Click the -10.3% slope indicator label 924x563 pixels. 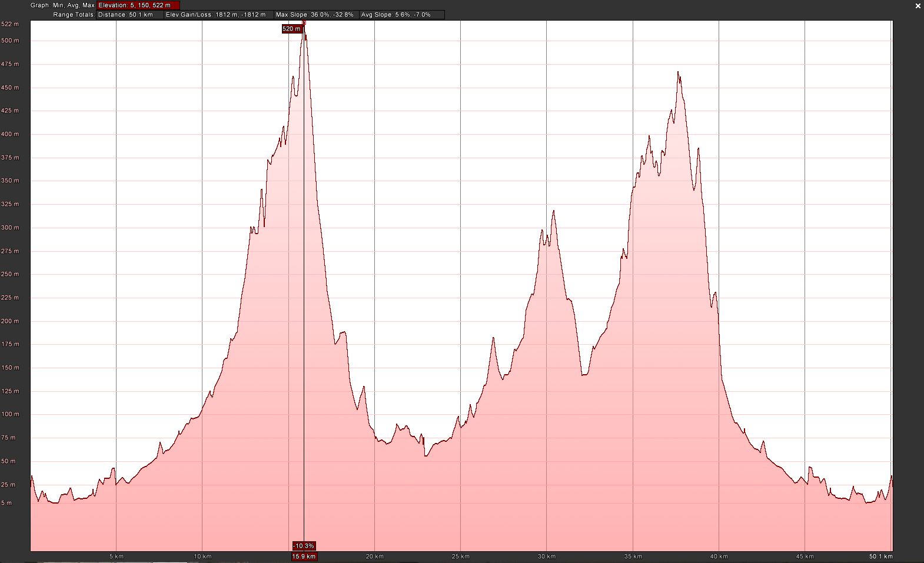304,546
